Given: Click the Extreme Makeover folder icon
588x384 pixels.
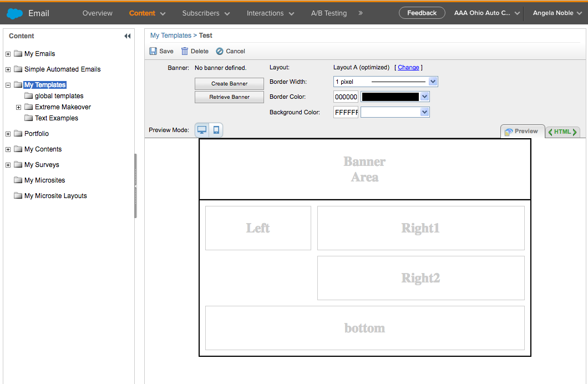Looking at the screenshot, I should click(28, 107).
